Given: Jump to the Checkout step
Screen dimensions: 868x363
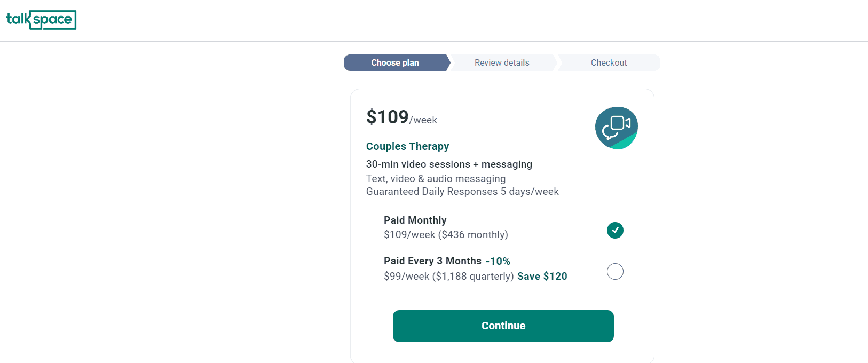Looking at the screenshot, I should (x=609, y=63).
